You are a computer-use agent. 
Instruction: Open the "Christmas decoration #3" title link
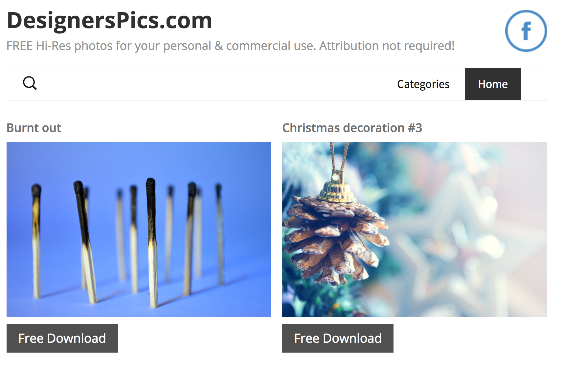point(352,128)
